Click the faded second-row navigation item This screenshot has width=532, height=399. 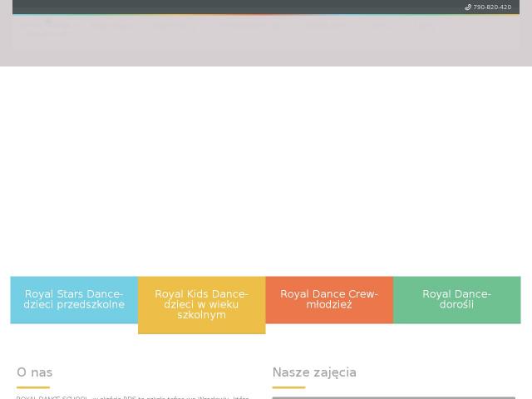click(46, 34)
